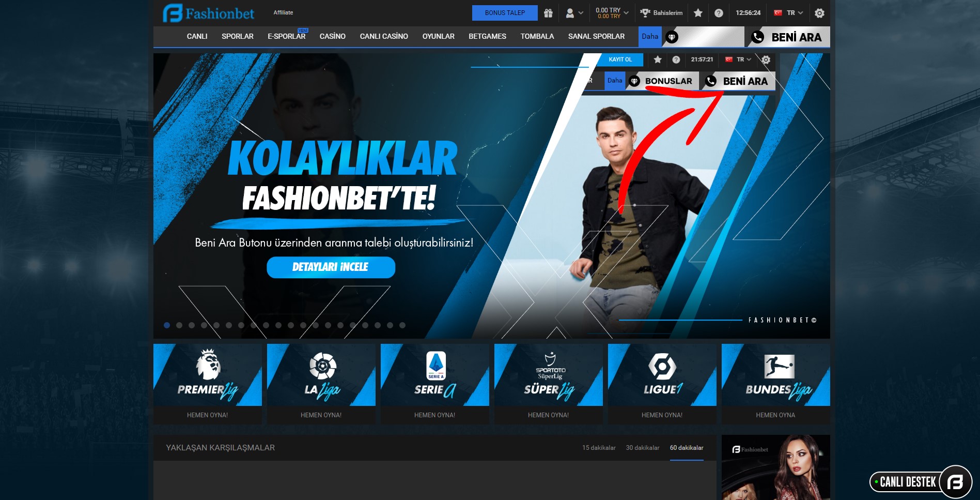Open the Bundesliga card
The width and height of the screenshot is (980, 500).
[776, 375]
